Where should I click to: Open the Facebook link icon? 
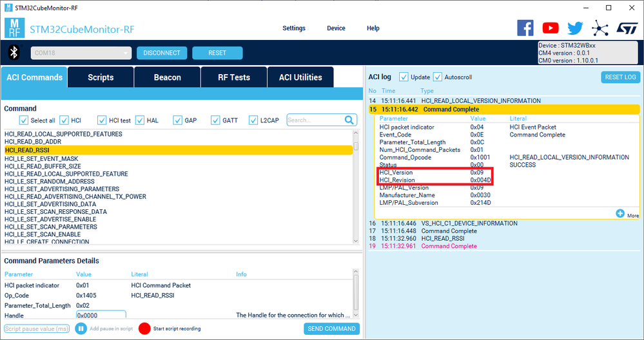tap(525, 28)
